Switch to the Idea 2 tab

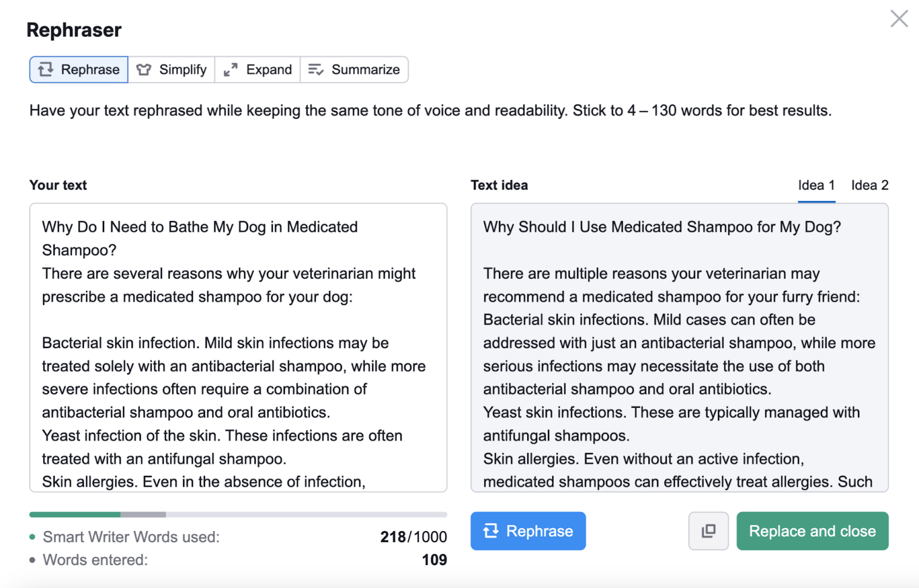(x=869, y=185)
